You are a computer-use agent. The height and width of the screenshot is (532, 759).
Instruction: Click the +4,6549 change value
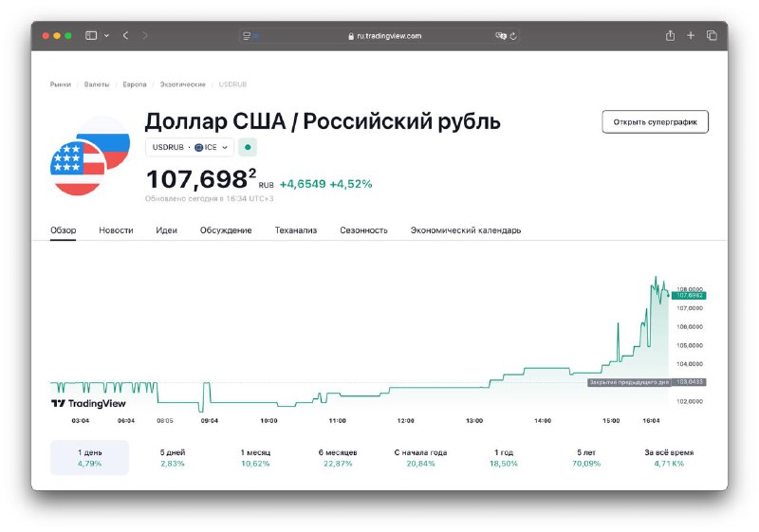click(x=303, y=184)
